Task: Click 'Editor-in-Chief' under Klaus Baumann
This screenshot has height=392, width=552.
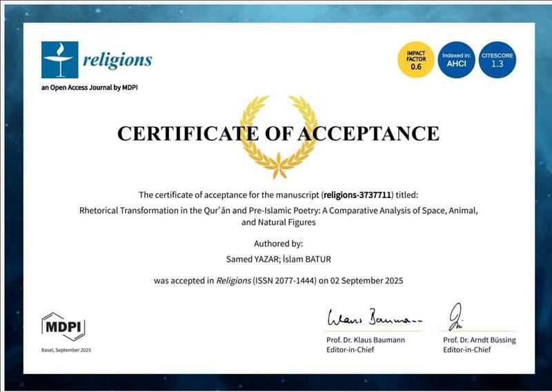Action: 350,350
